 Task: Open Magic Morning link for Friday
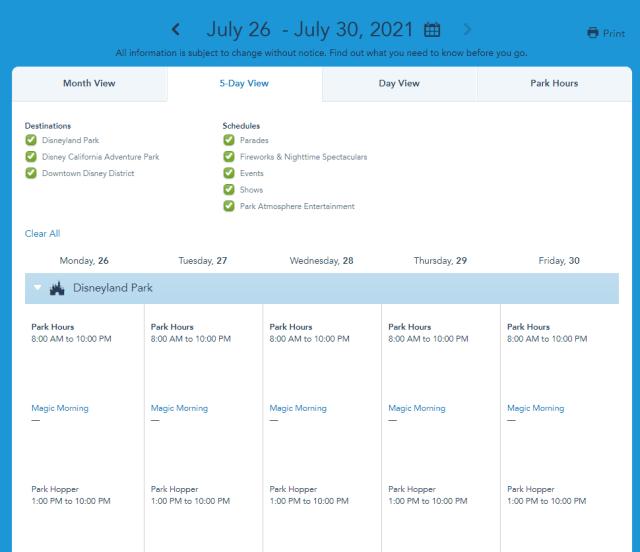[x=536, y=408]
